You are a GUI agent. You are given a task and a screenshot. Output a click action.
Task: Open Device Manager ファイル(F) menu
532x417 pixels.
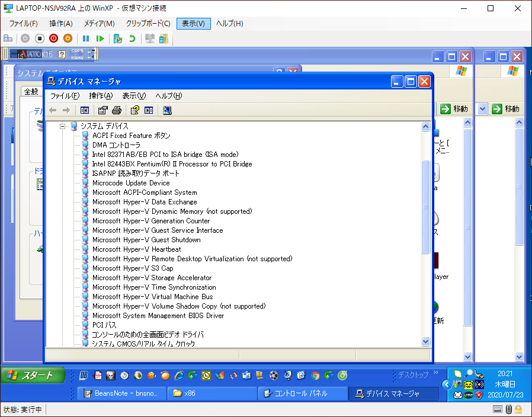pos(65,96)
